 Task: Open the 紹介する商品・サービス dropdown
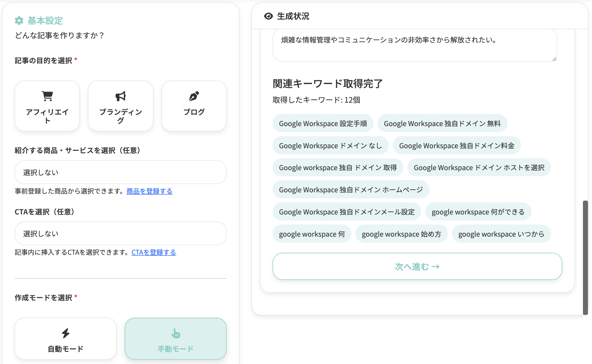[120, 172]
